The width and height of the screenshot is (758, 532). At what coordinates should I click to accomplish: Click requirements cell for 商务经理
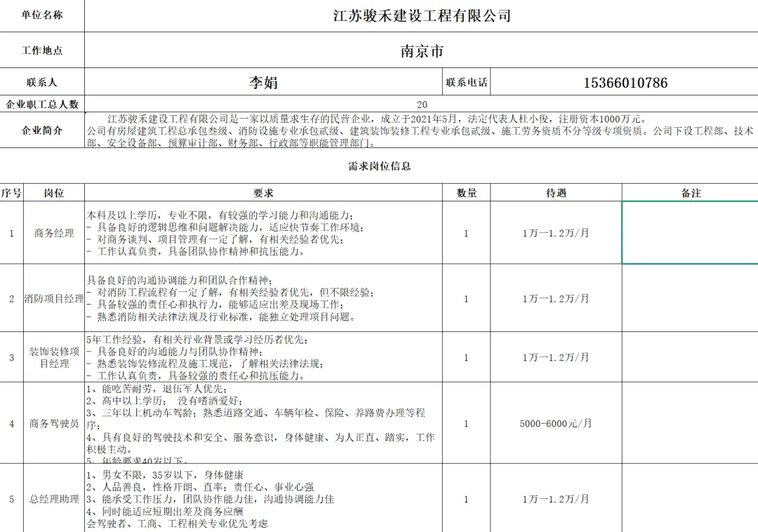[x=263, y=233]
